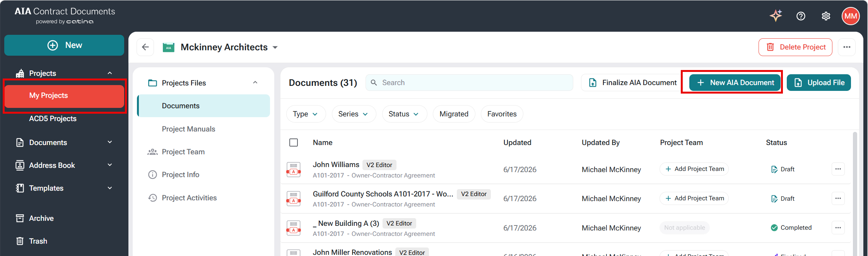Select My Projects in the sidebar

point(64,96)
